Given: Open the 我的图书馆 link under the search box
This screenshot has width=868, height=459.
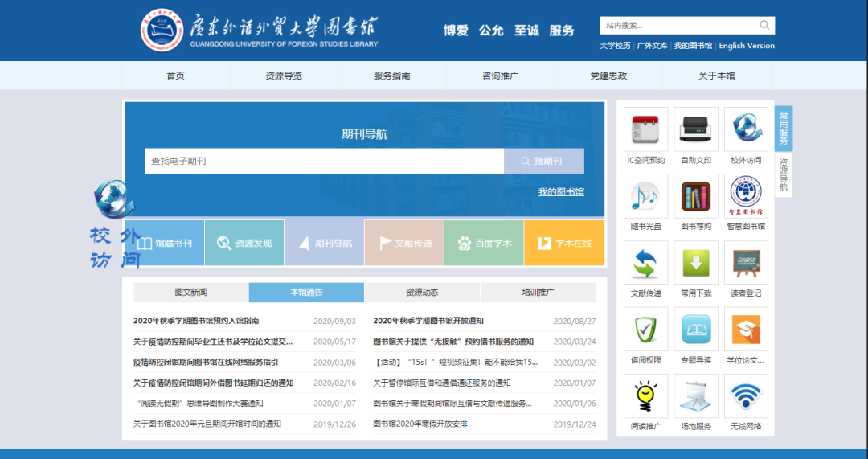Looking at the screenshot, I should (x=561, y=192).
